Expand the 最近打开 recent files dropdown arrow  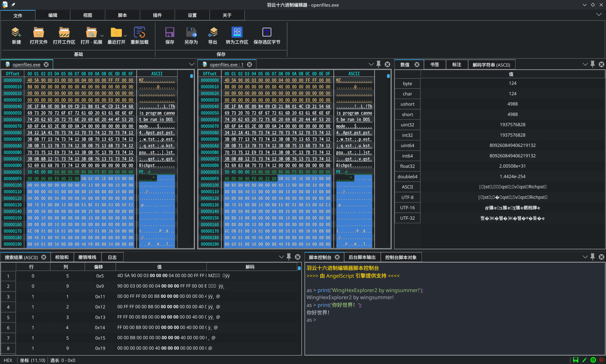[x=125, y=36]
